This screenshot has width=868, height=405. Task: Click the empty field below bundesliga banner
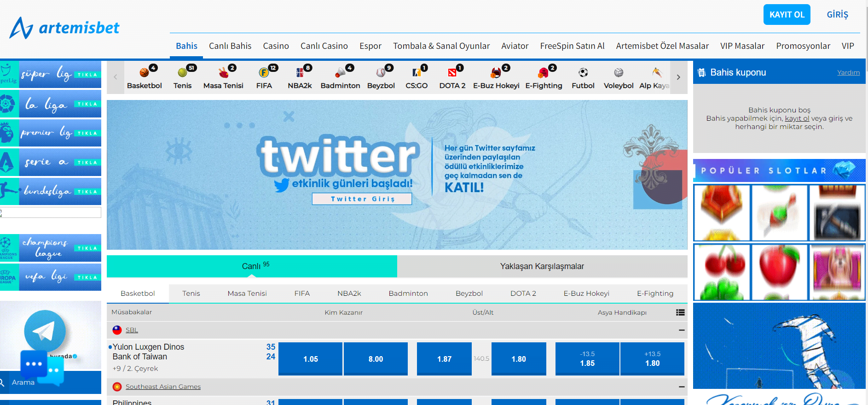pos(51,212)
